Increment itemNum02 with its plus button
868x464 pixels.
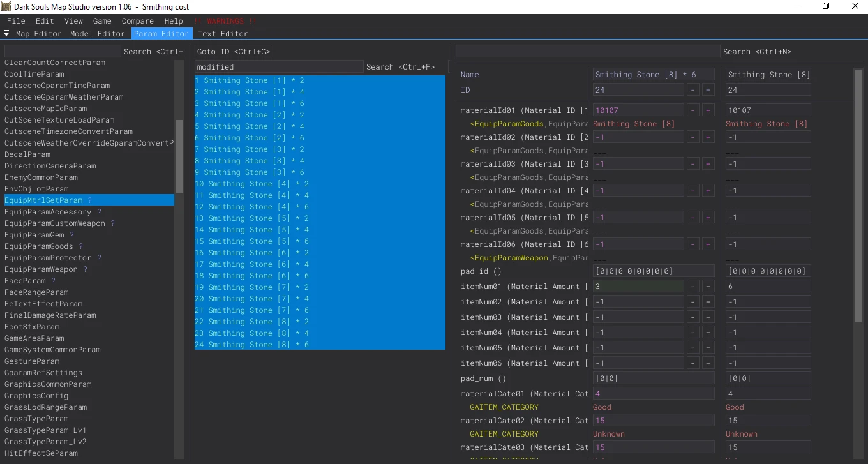tap(708, 302)
